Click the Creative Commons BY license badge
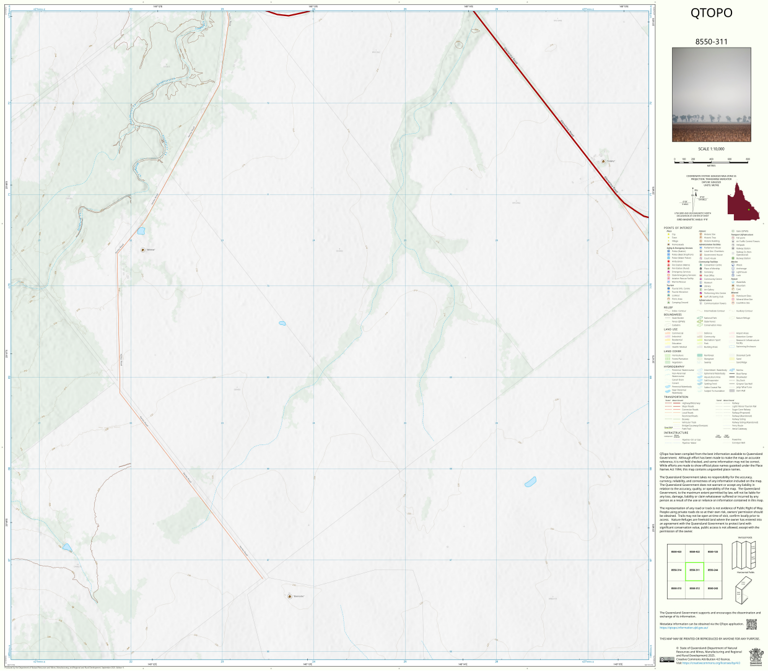 [667, 660]
